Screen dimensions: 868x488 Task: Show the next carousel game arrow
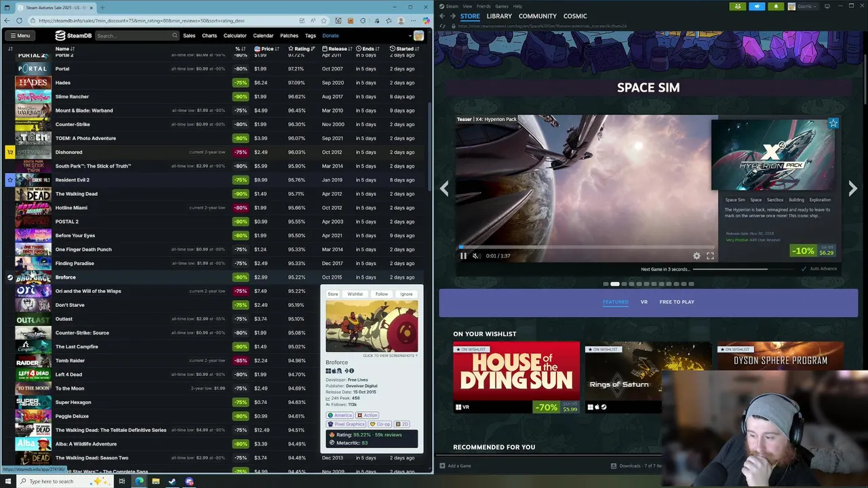pos(852,189)
